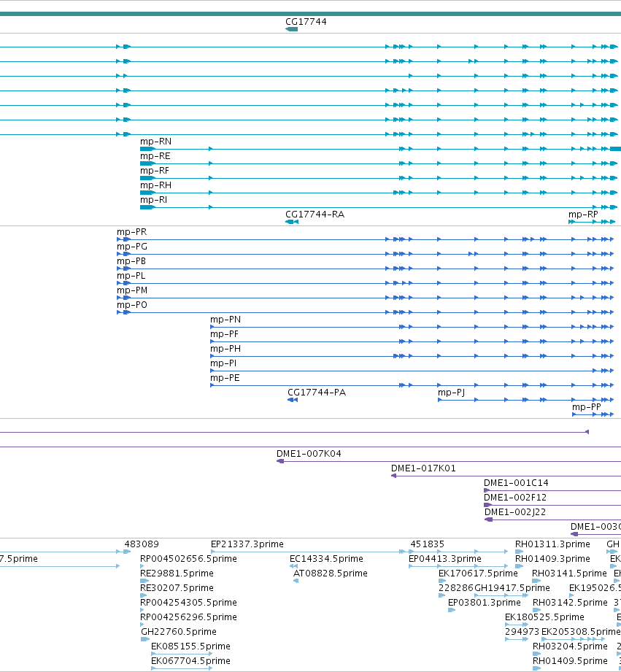
Task: Select the RH03204.5prime EST label
Action: coord(570,646)
